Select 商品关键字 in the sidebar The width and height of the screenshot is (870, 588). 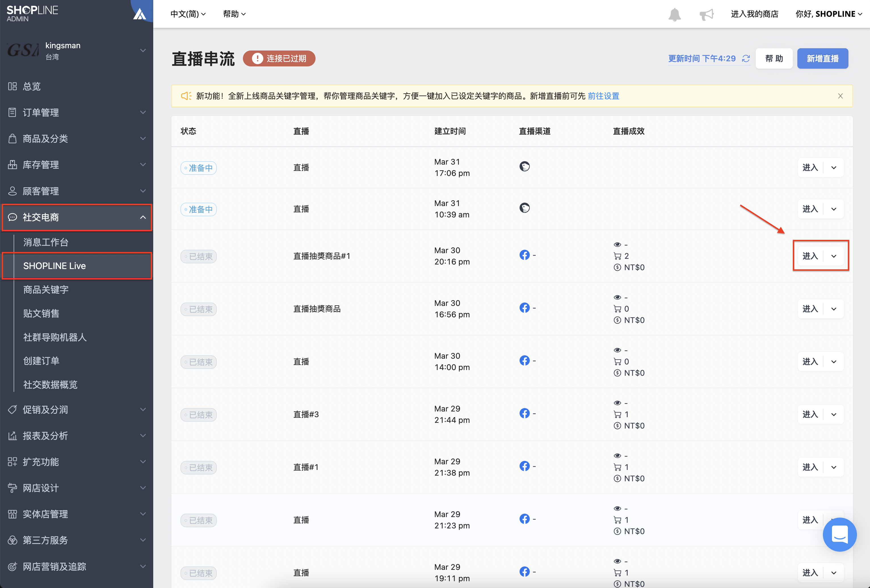pyautogui.click(x=46, y=290)
